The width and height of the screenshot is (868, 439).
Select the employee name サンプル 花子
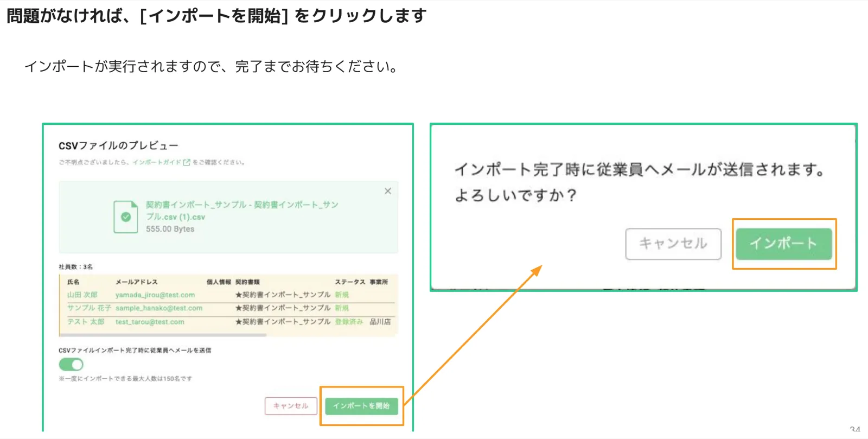89,308
